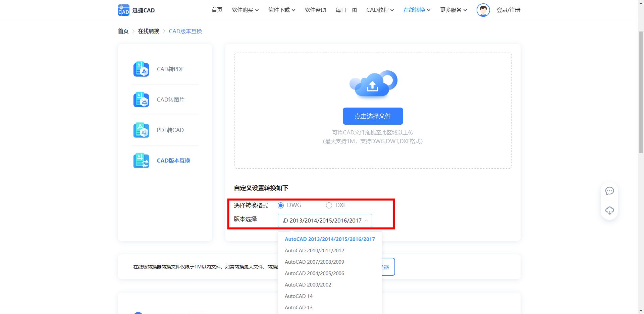The width and height of the screenshot is (644, 314).
Task: Open the CAD转图片 sidebar label
Action: [170, 100]
